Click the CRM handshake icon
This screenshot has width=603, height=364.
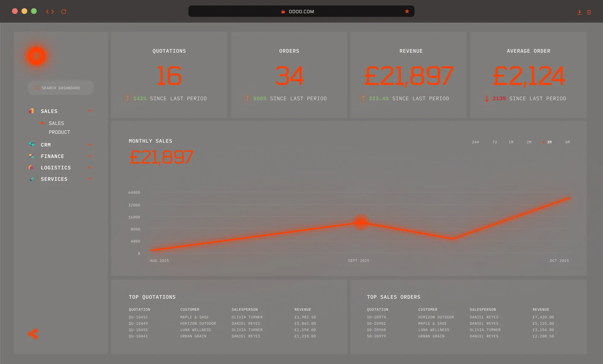coord(32,145)
